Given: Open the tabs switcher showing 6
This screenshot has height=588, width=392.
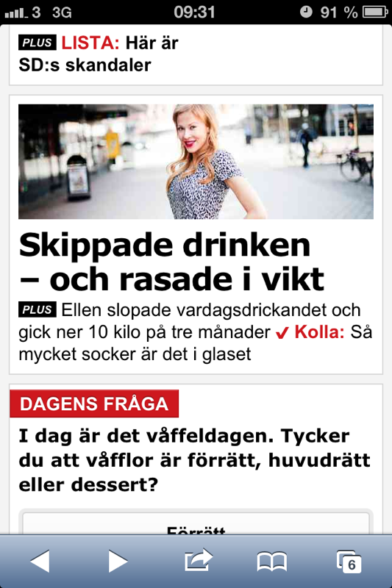Looking at the screenshot, I should click(x=349, y=562).
